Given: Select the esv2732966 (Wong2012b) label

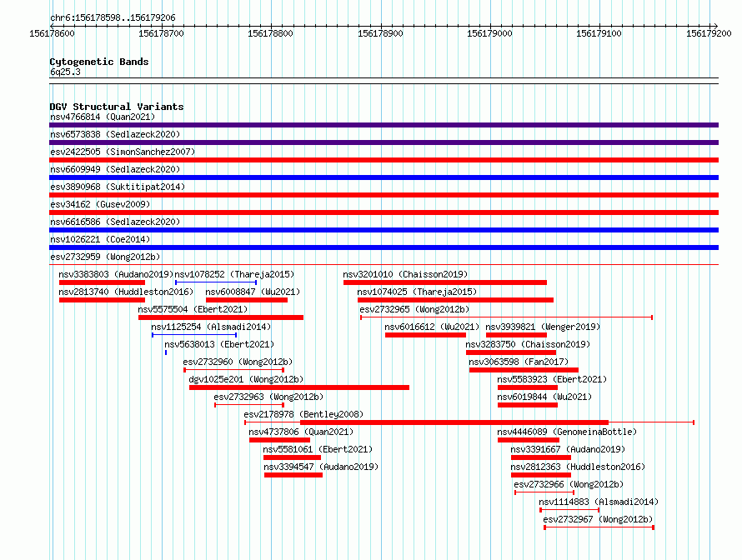Looking at the screenshot, I should [569, 484].
